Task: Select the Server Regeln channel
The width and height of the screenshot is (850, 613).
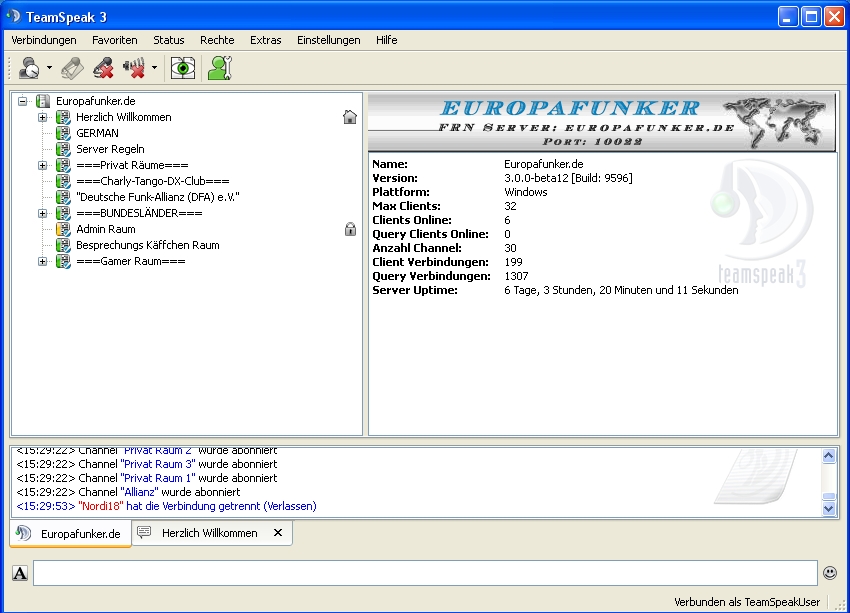Action: [x=110, y=149]
